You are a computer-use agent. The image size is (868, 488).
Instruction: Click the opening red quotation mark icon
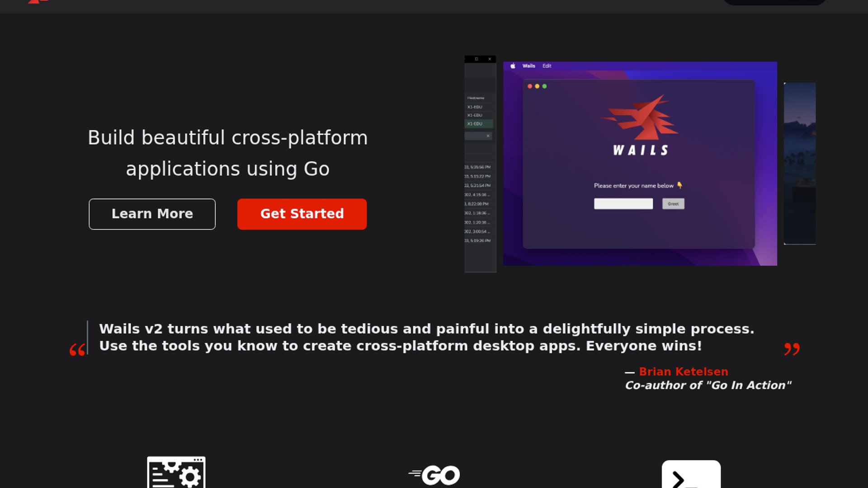click(77, 350)
